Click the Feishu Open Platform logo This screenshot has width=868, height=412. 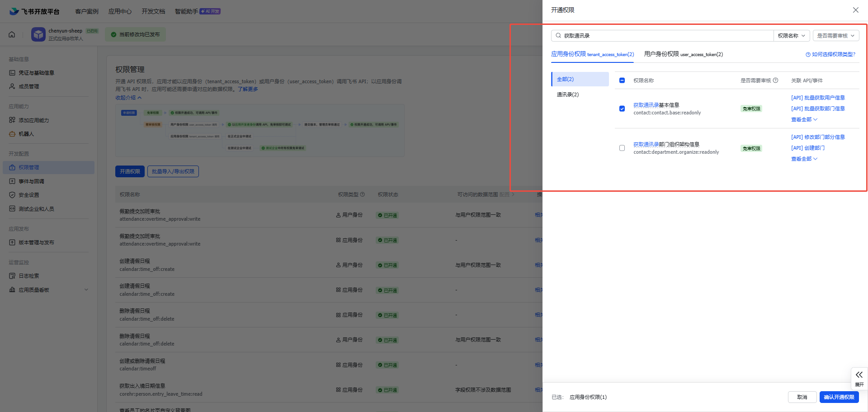(x=34, y=11)
